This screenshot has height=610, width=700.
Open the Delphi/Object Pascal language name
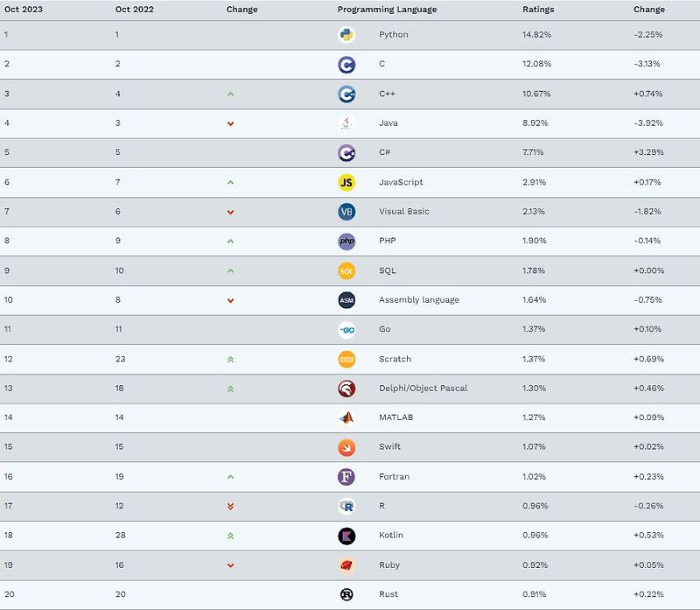tap(423, 388)
